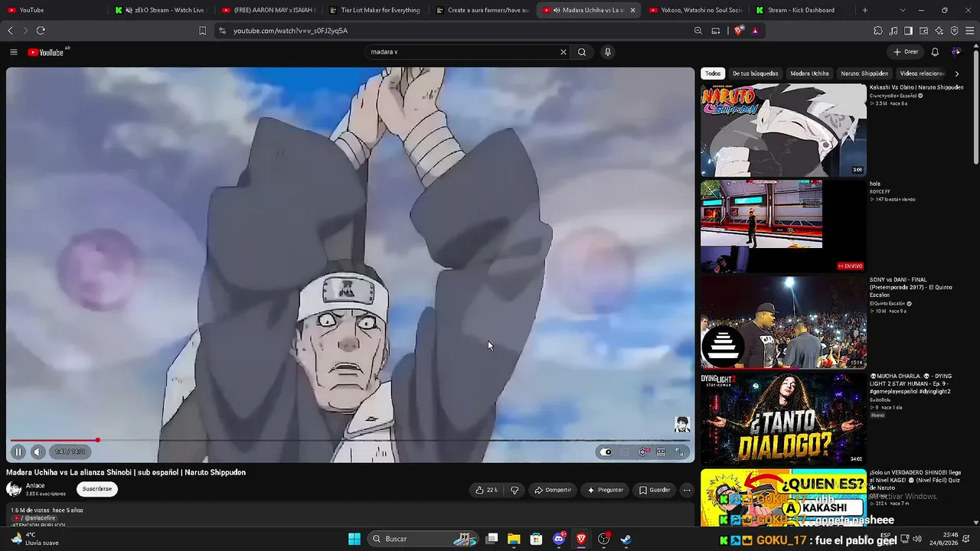
Task: Click the Crear create button
Action: point(906,52)
